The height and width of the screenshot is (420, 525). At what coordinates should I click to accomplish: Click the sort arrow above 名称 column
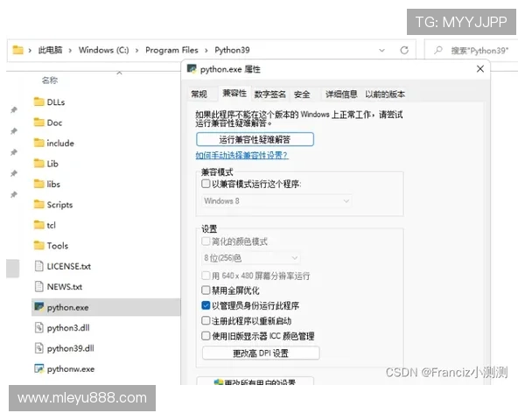pyautogui.click(x=120, y=73)
